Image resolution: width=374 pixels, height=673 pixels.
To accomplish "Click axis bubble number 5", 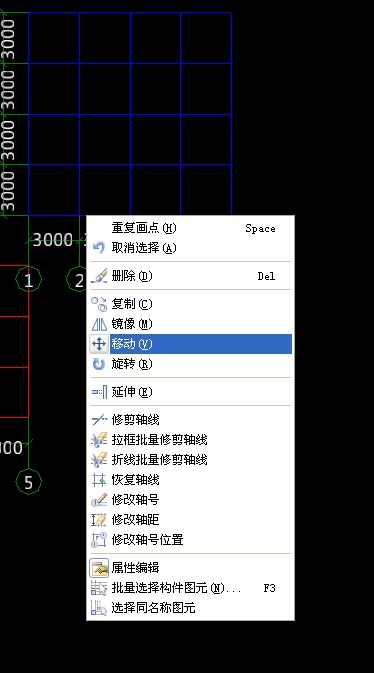I will 28,482.
